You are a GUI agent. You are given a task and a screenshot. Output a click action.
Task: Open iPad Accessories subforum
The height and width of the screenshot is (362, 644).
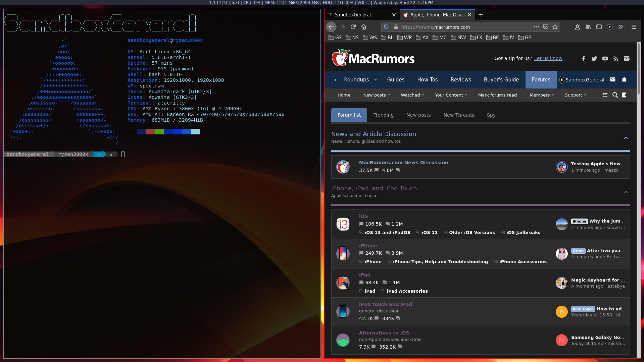407,291
